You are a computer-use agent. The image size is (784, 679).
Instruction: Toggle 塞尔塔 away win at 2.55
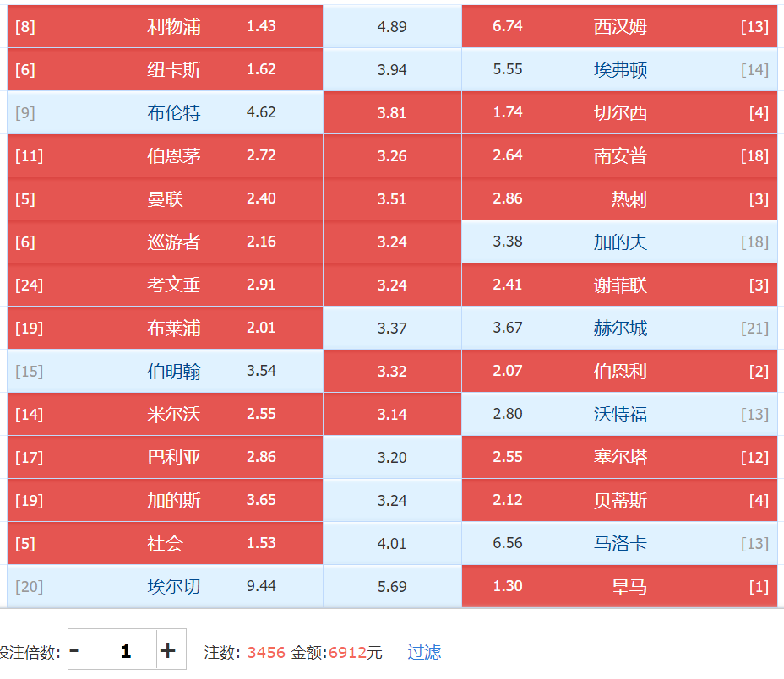point(619,457)
